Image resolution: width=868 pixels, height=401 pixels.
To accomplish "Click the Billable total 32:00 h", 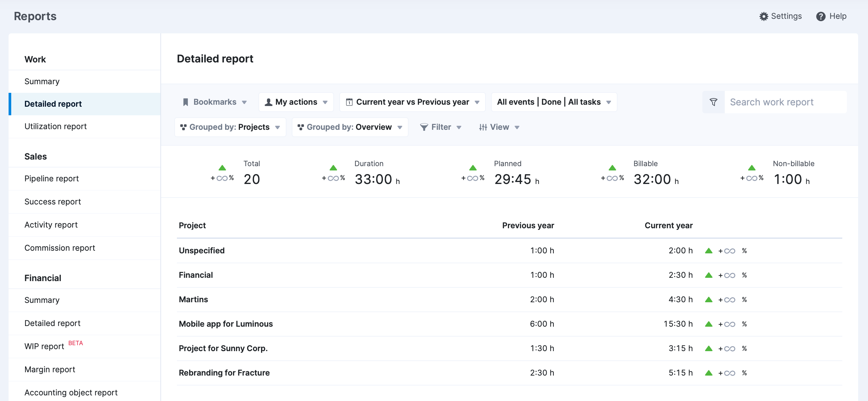I will tap(656, 179).
